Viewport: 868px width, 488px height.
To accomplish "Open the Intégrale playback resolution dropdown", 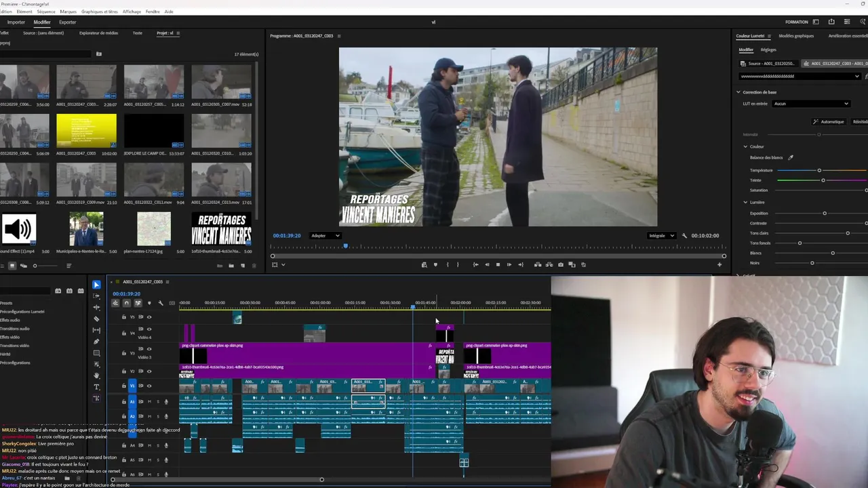I will 661,236.
